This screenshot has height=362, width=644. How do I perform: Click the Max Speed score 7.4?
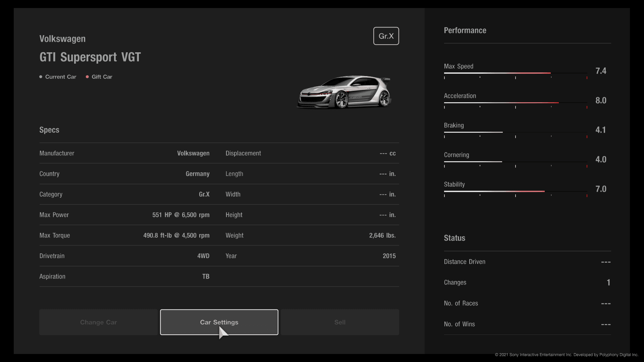(601, 71)
